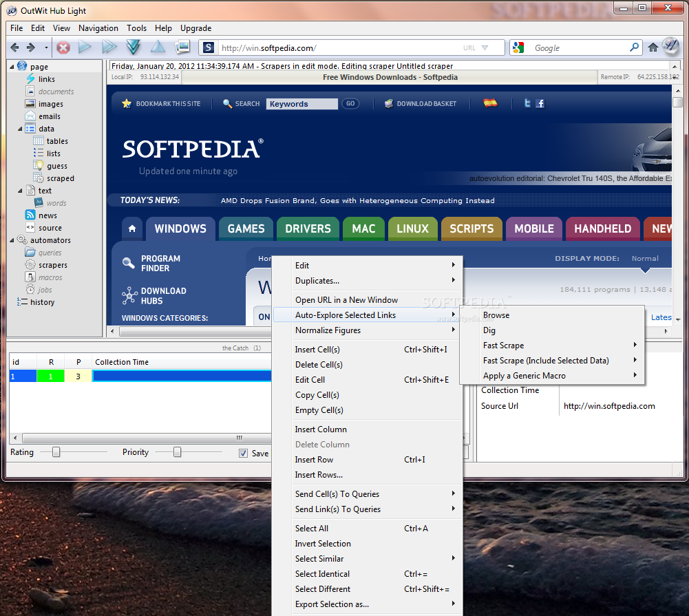Screen dimensions: 689x616
Task: Open the source view in sidebar
Action: [50, 228]
